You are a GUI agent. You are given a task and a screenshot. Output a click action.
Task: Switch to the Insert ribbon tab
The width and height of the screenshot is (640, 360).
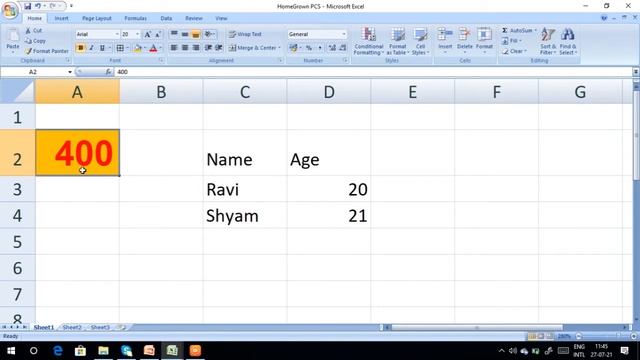(62, 18)
